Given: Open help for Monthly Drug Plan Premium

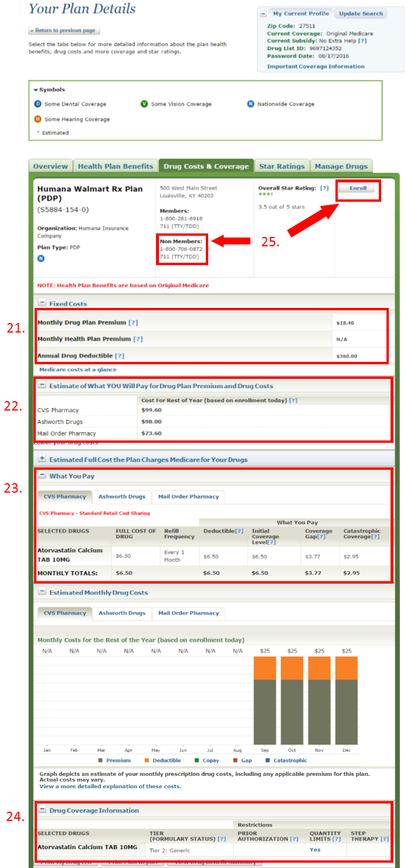Looking at the screenshot, I should coord(133,323).
